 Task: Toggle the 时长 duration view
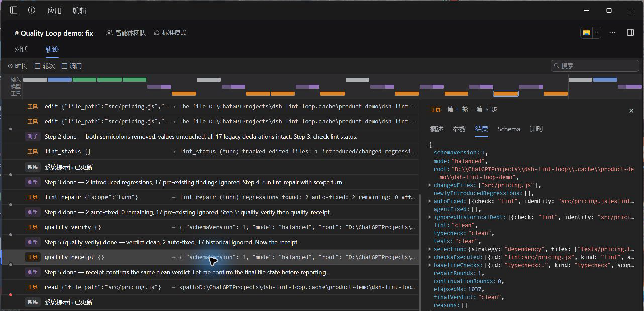18,66
